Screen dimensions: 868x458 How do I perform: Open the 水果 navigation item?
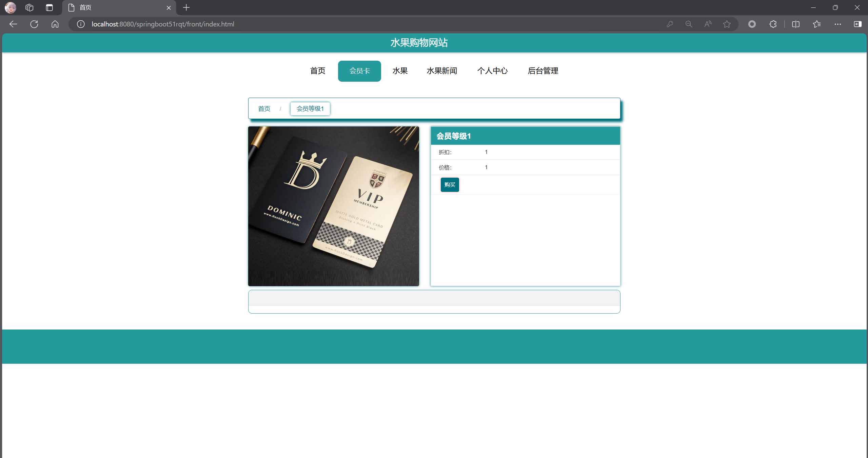pos(400,71)
